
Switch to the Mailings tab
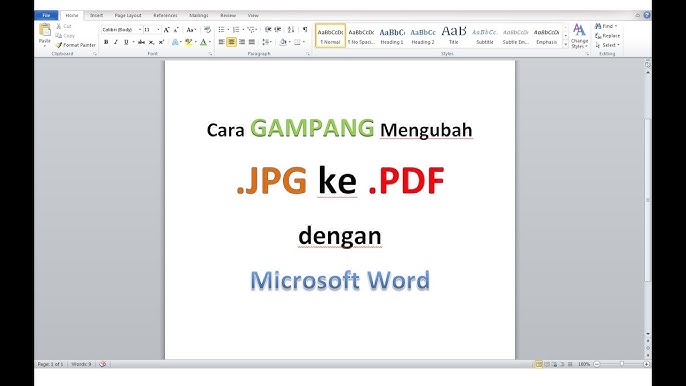click(x=199, y=15)
